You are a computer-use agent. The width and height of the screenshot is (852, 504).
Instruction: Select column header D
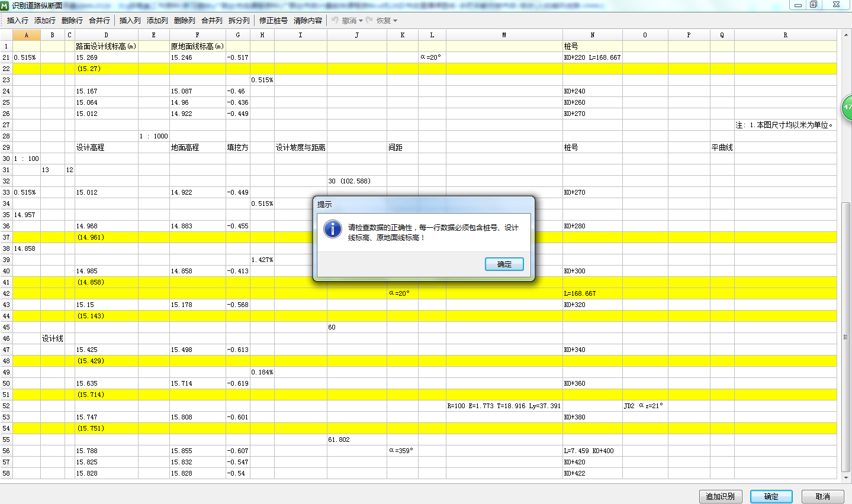(107, 35)
